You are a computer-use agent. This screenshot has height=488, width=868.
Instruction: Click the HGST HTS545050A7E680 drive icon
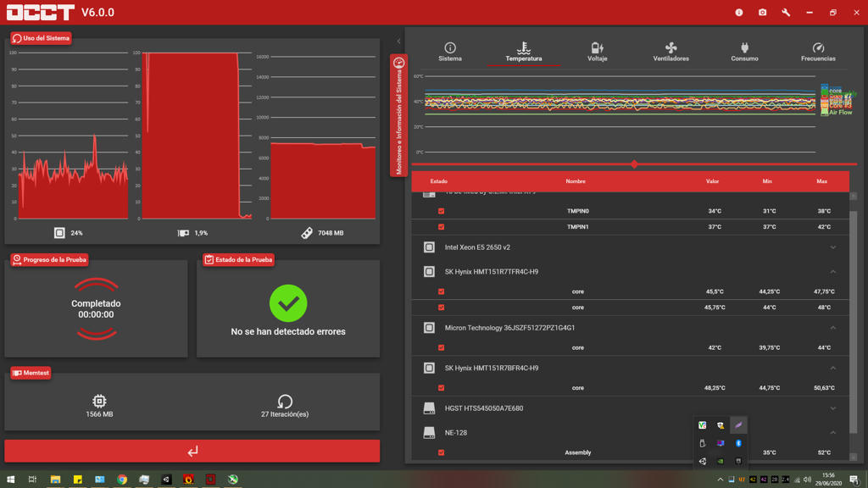point(429,408)
